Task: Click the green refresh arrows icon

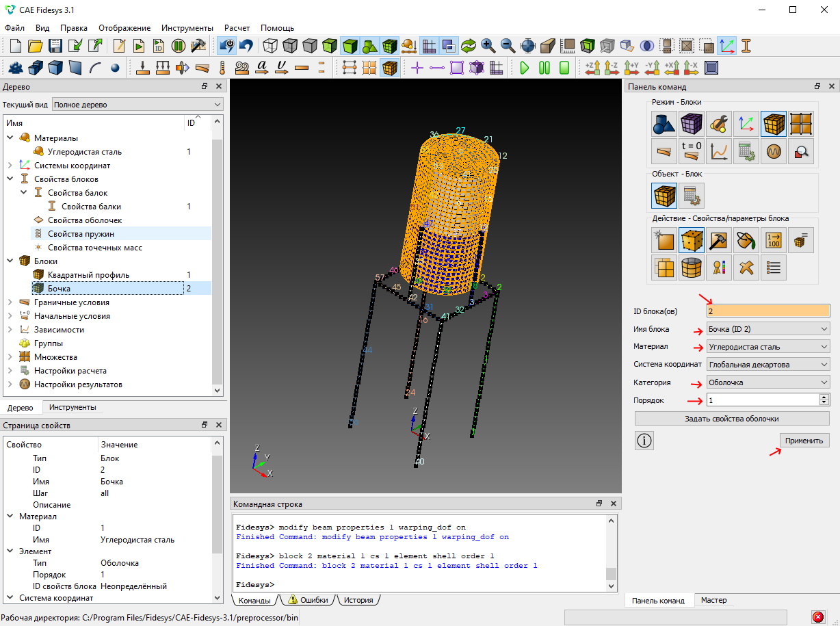Action: (469, 46)
